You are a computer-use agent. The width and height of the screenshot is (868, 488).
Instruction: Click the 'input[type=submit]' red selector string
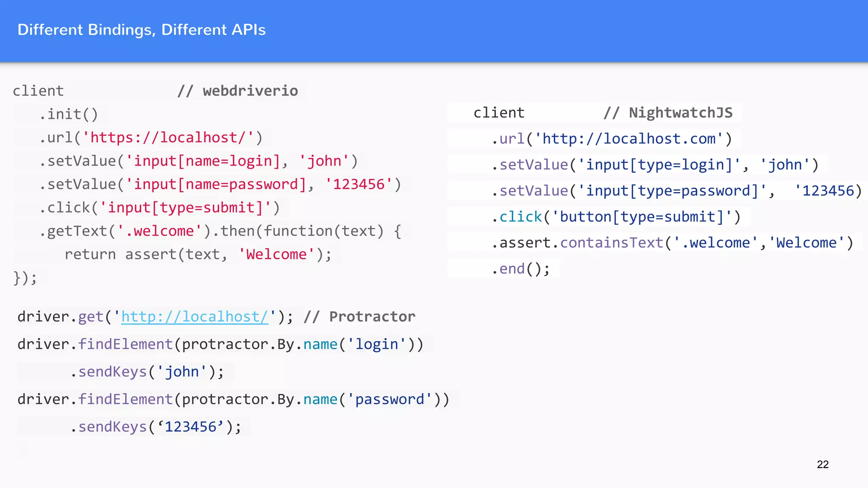coord(185,208)
